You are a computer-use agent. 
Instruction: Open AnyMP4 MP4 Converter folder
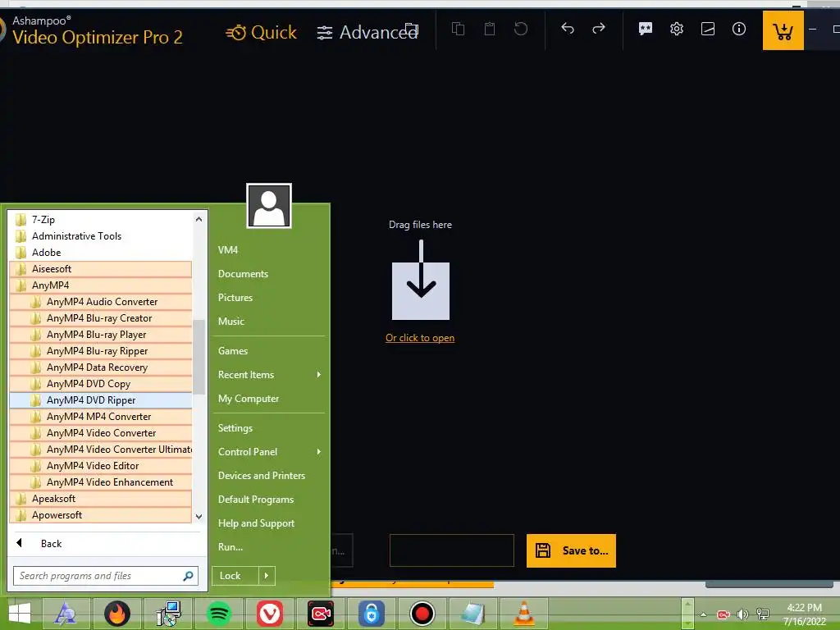tap(101, 417)
